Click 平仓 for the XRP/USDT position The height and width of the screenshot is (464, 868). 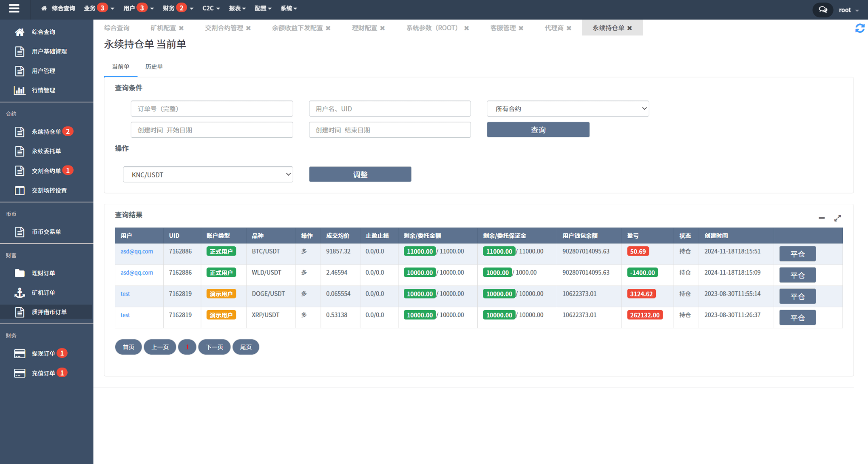[797, 318]
